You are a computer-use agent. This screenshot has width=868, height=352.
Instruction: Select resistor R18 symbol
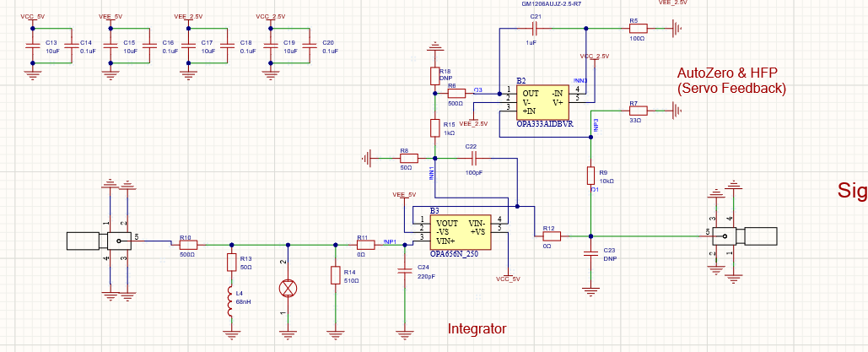point(435,76)
